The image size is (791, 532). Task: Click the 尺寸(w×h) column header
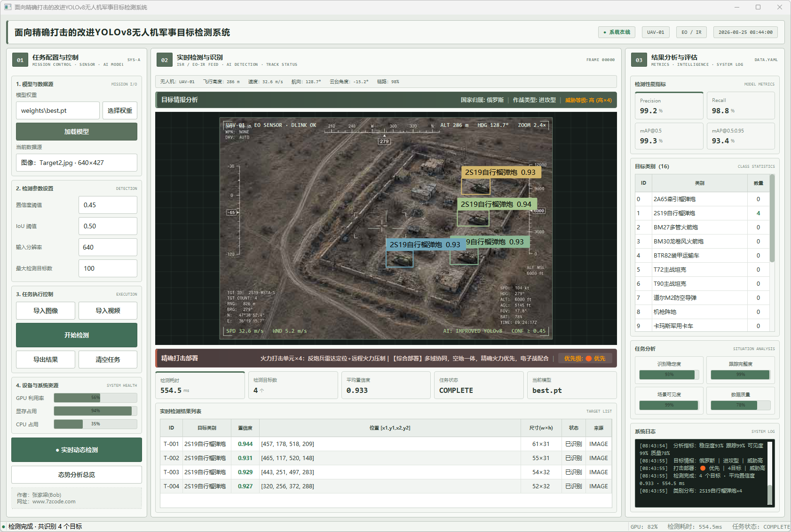click(x=541, y=428)
